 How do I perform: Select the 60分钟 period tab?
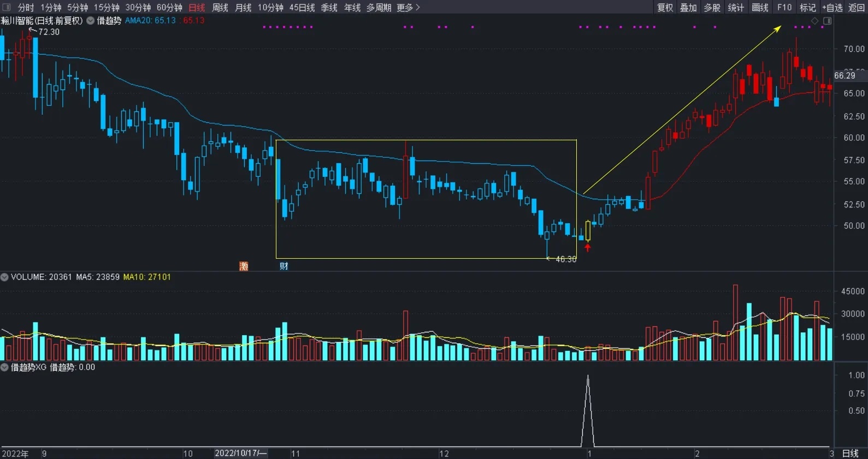click(x=169, y=8)
